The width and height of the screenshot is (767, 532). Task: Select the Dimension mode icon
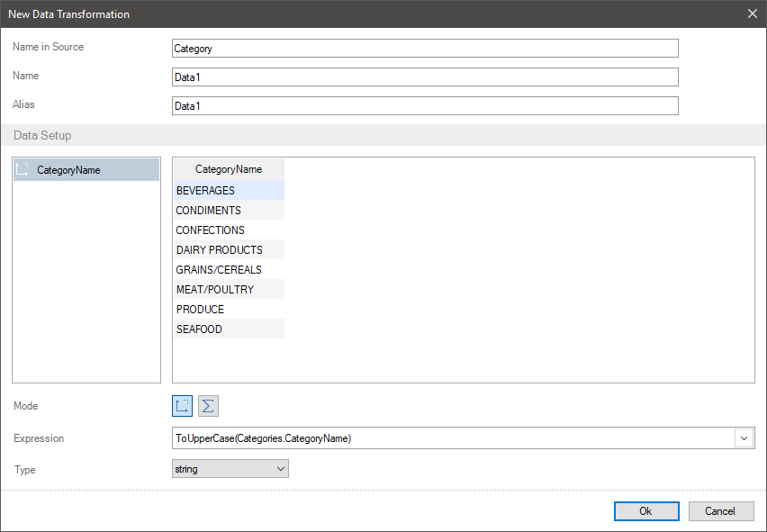coord(183,406)
